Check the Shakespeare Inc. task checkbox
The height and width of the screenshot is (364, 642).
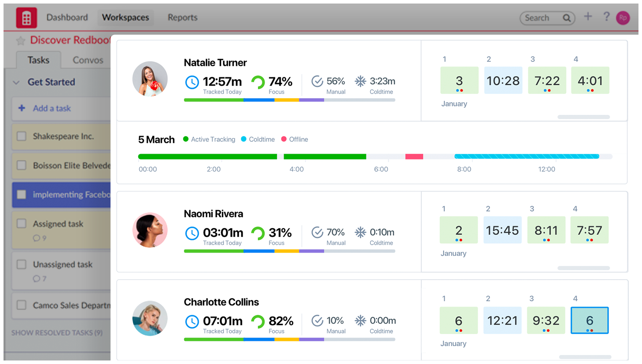(x=21, y=136)
